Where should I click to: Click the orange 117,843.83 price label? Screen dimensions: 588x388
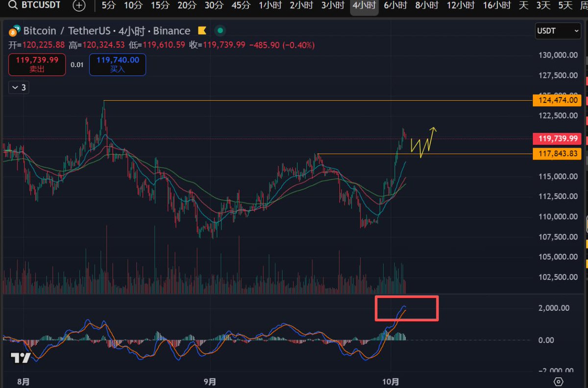[x=557, y=154]
